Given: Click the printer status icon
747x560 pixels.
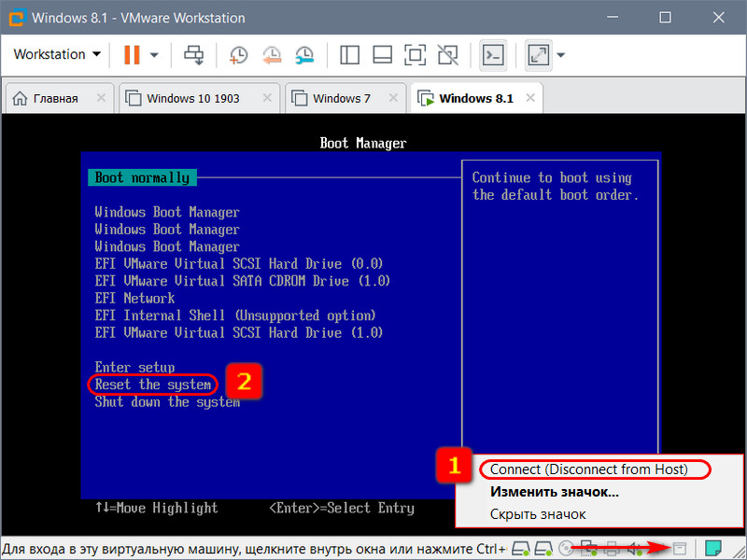Looking at the screenshot, I should tap(612, 549).
